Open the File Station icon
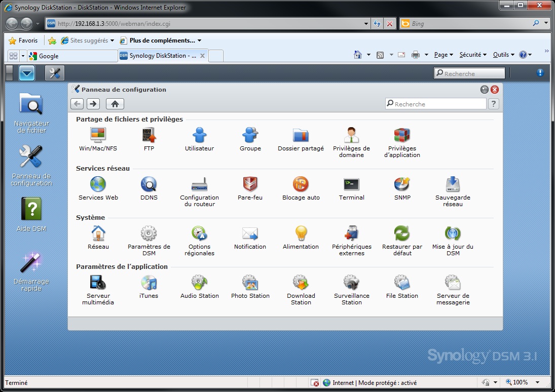555x392 pixels. coord(402,282)
